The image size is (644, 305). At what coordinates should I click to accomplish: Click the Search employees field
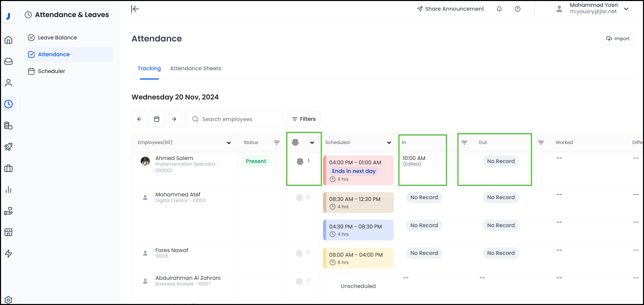(236, 119)
